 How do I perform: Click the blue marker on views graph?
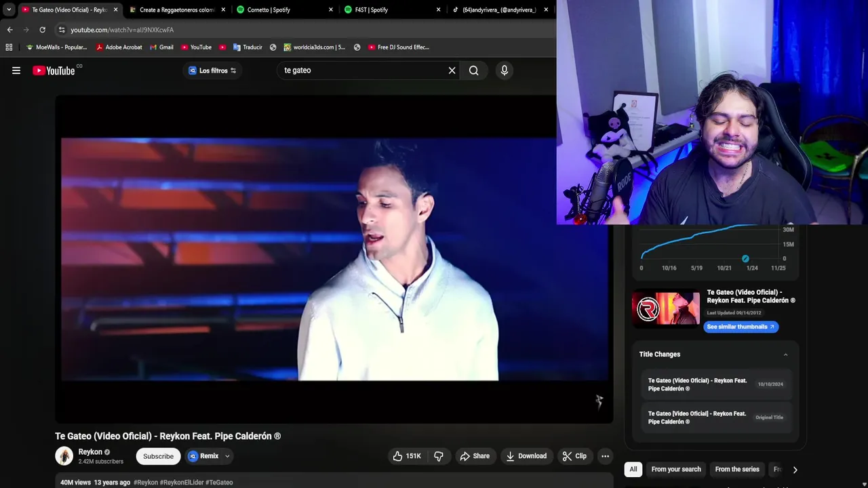click(745, 258)
